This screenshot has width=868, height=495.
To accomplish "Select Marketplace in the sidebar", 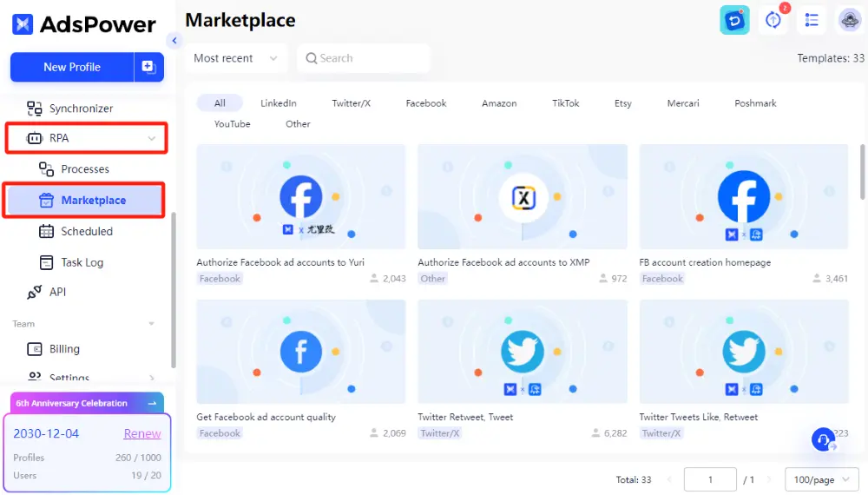I will click(x=83, y=200).
